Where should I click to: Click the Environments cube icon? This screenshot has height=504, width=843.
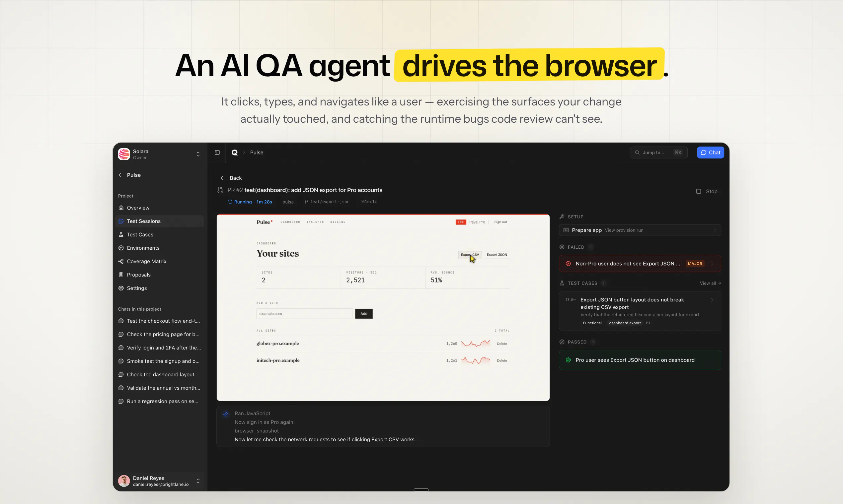(x=121, y=248)
